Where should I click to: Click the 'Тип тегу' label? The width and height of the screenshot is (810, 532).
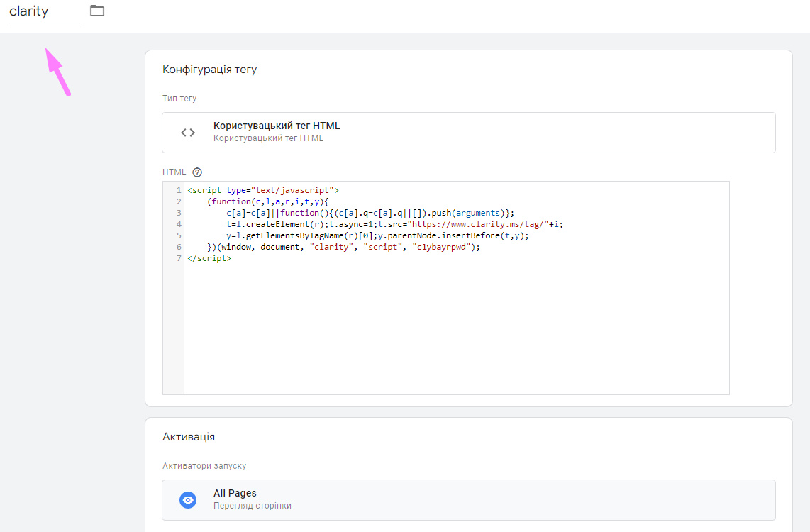[179, 99]
